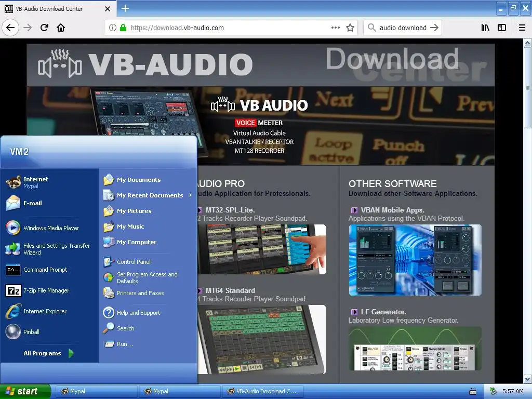Click the page scrollbar down arrow
This screenshot has width=532, height=399.
click(527, 379)
